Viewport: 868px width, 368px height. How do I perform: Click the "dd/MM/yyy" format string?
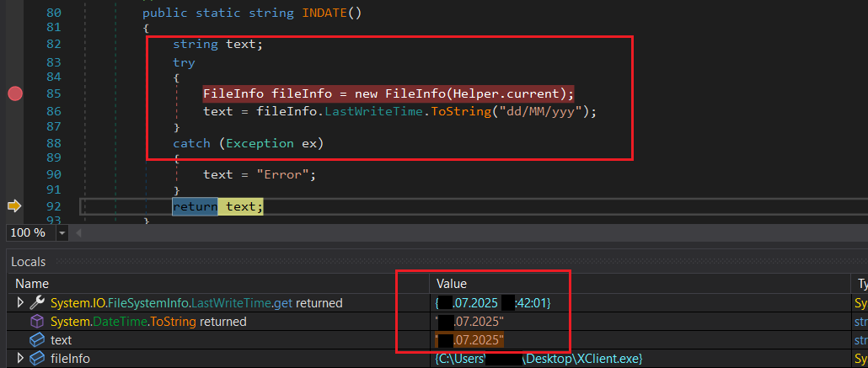tap(541, 111)
